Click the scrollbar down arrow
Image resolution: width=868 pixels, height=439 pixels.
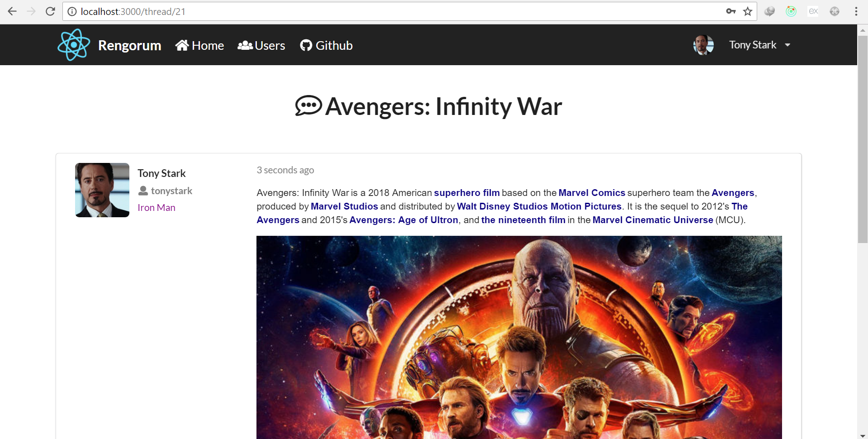click(x=863, y=436)
